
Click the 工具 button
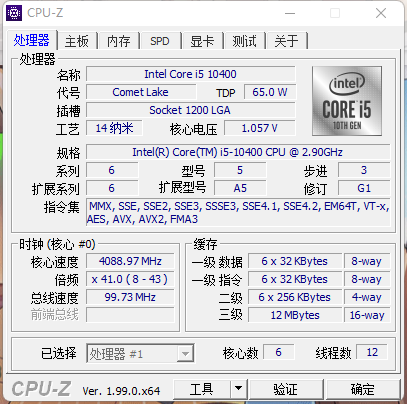coord(201,389)
